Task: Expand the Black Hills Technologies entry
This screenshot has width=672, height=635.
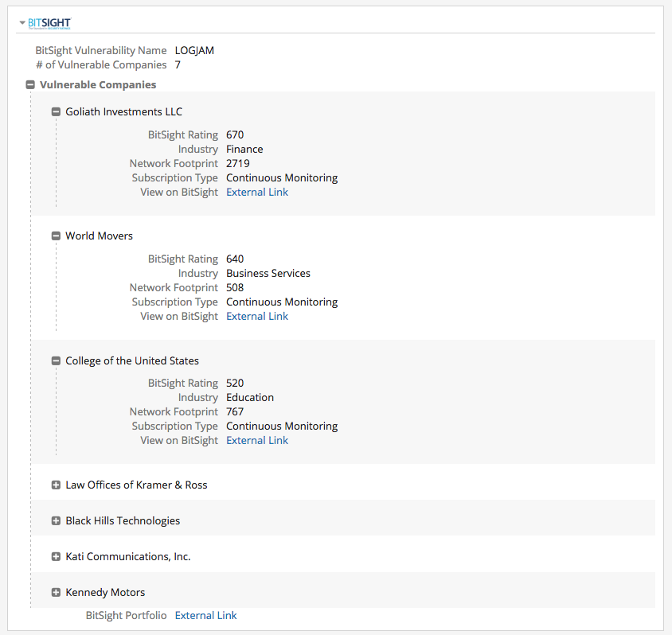Action: coord(56,521)
